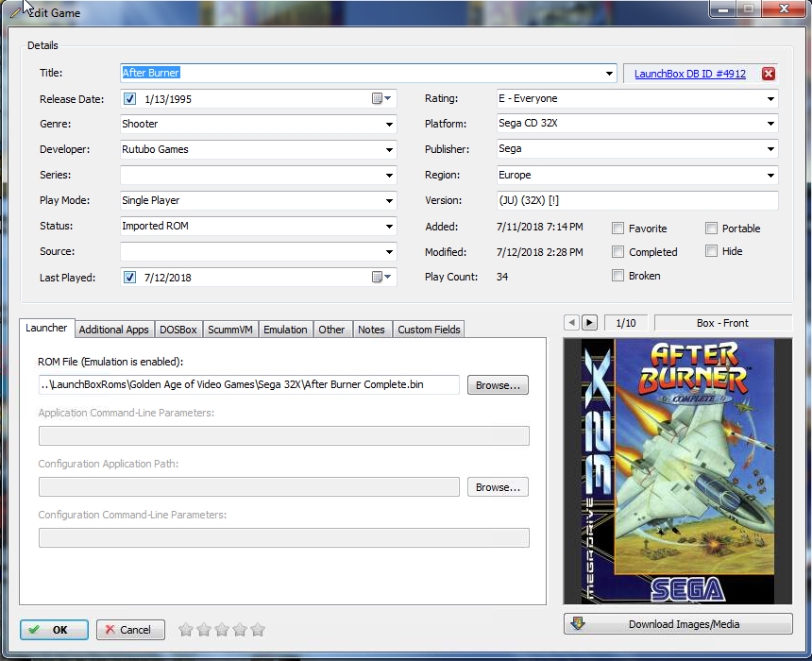The width and height of the screenshot is (812, 661).
Task: Click the Modified date 7/12/2018 2:28 PM
Action: (540, 252)
